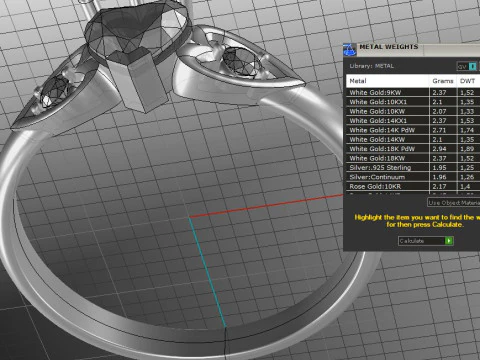Select the White Gold:10KW row
Screen dimensions: 480x360
(413, 111)
